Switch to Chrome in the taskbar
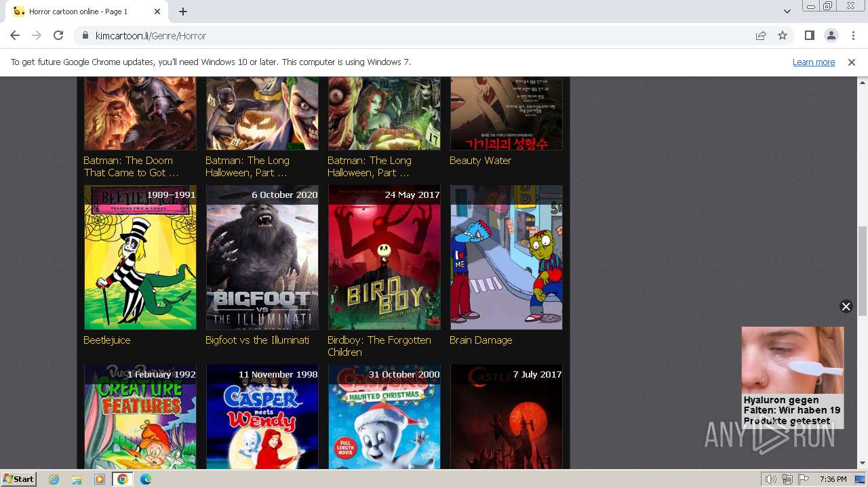868x488 pixels. coord(122,479)
